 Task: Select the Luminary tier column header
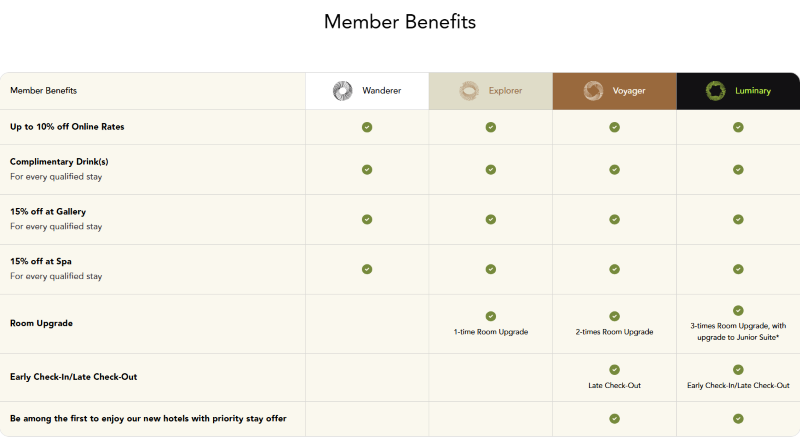point(738,91)
